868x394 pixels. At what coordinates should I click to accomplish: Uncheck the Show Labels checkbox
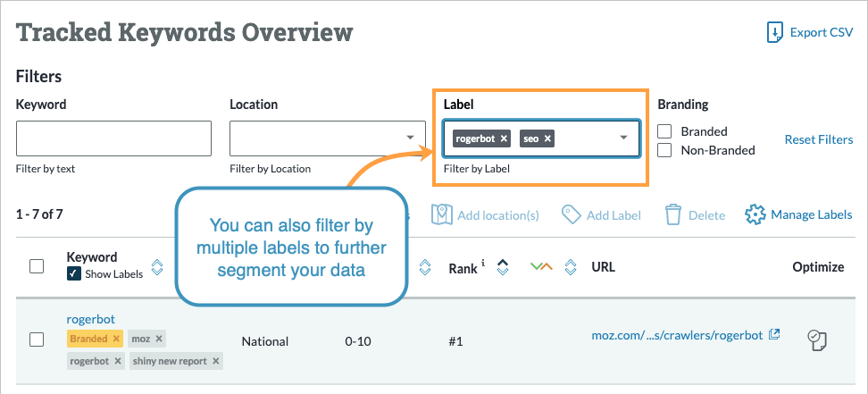click(73, 274)
